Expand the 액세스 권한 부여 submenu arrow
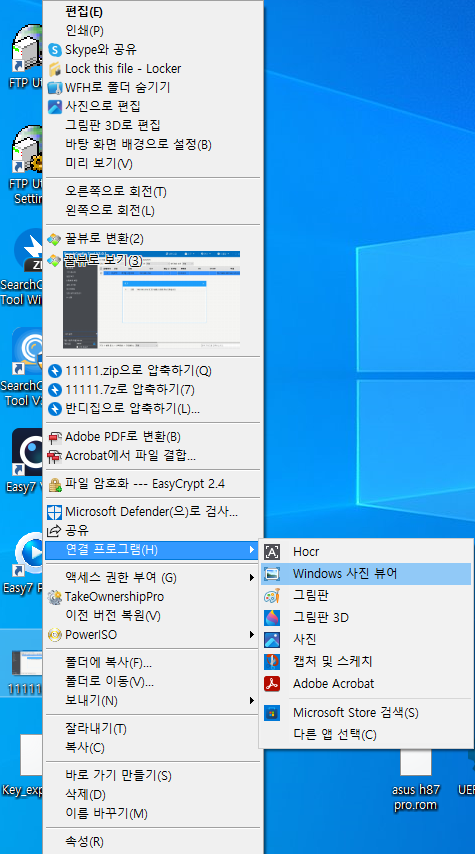 pyautogui.click(x=252, y=577)
